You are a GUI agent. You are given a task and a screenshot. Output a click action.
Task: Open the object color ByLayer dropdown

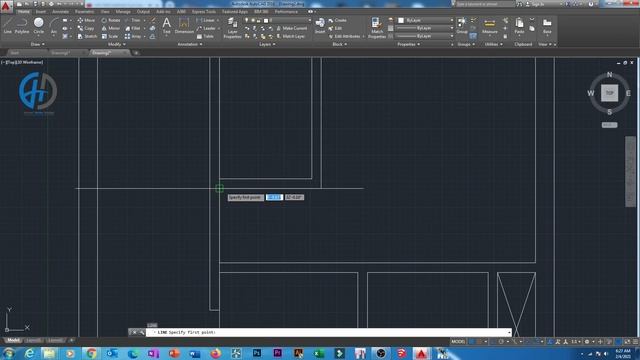click(x=425, y=20)
